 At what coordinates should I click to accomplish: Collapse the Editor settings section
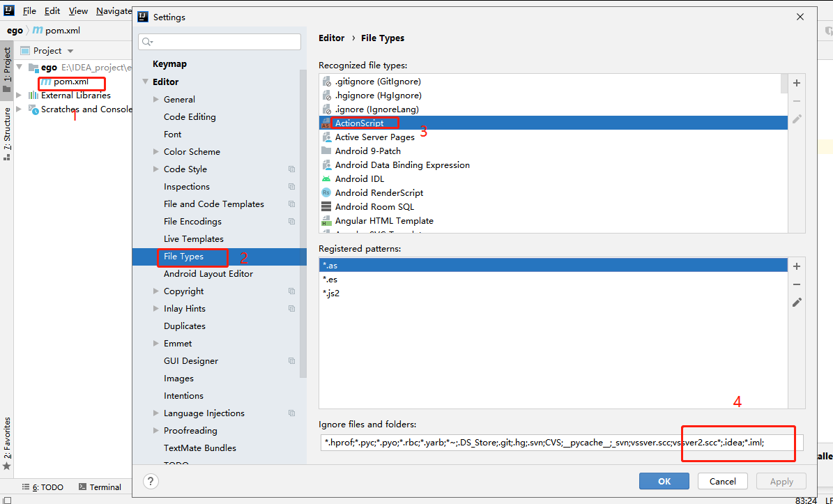[145, 82]
